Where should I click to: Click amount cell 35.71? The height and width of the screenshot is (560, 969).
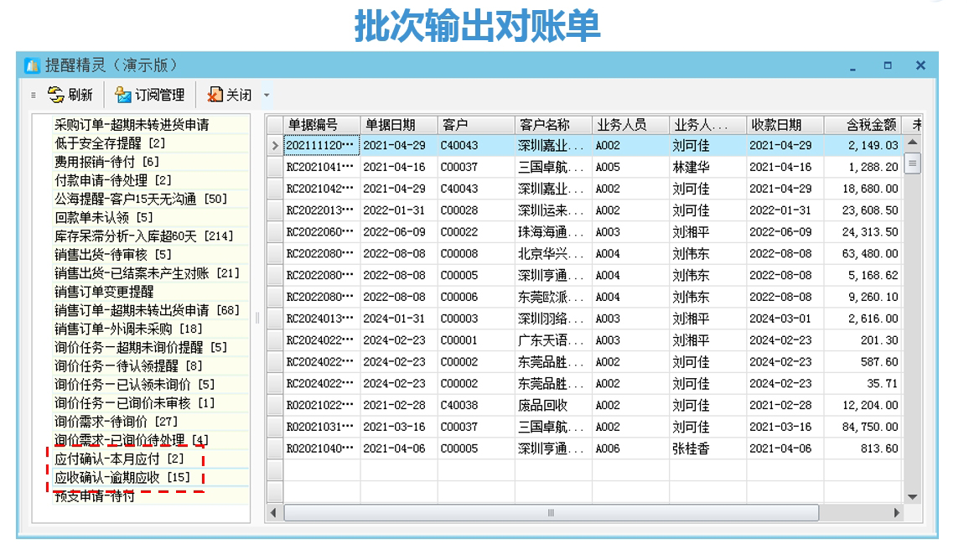tap(862, 384)
